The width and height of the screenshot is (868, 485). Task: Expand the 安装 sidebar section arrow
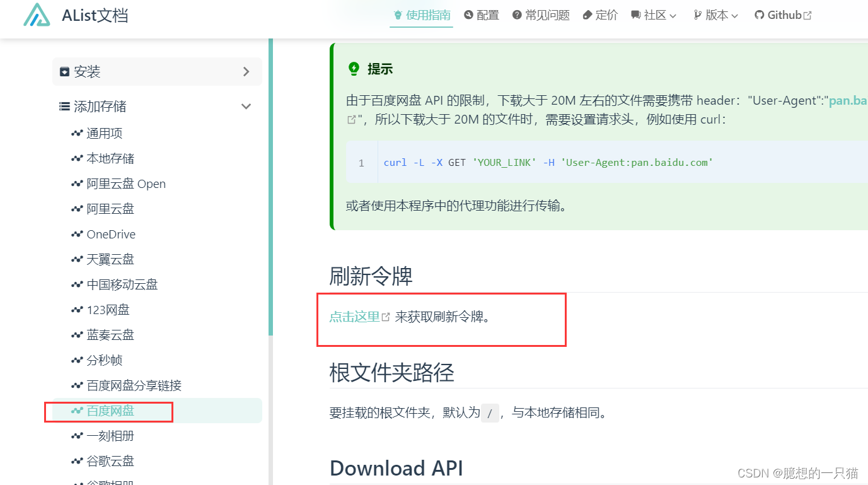tap(246, 72)
